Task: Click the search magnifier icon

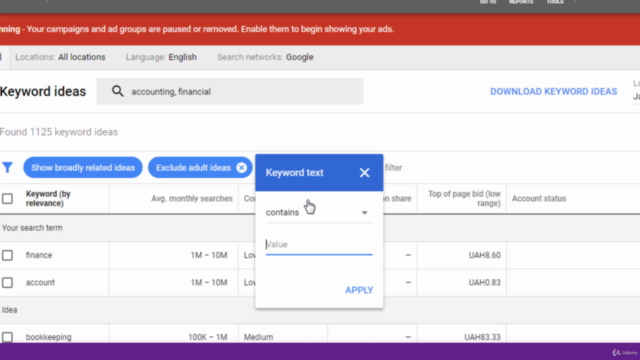Action: pyautogui.click(x=118, y=91)
